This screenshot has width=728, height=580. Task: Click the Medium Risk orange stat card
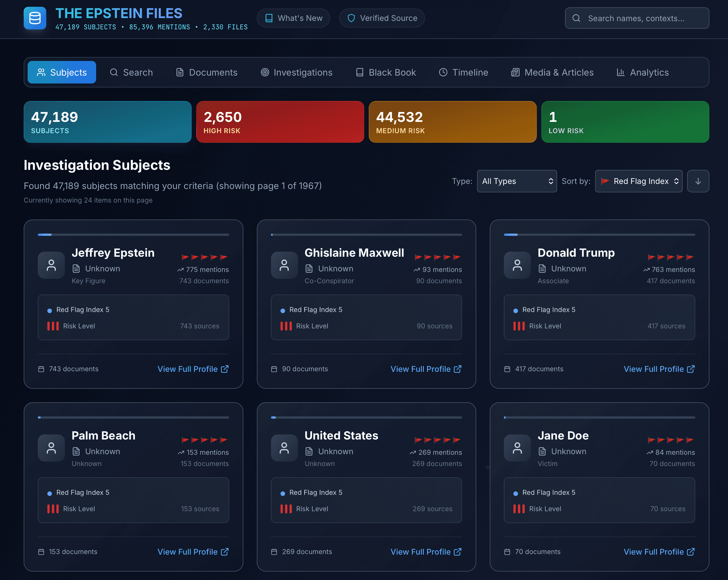point(453,122)
